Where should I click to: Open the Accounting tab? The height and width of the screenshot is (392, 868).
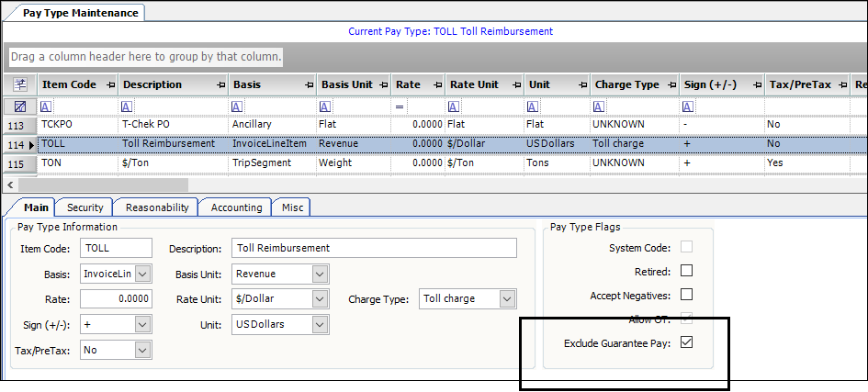[x=236, y=207]
